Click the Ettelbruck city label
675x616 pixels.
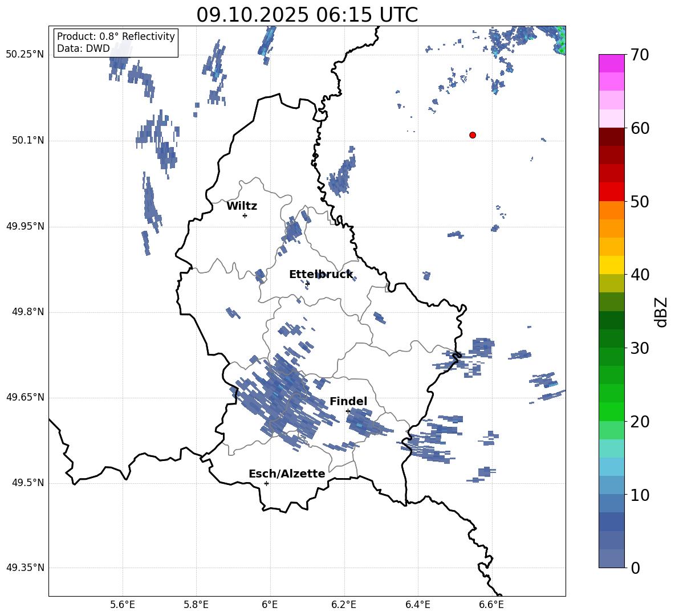tap(321, 275)
